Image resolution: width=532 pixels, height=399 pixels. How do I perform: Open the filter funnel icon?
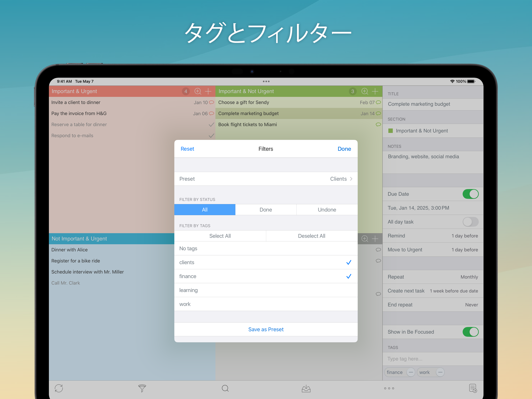[142, 388]
